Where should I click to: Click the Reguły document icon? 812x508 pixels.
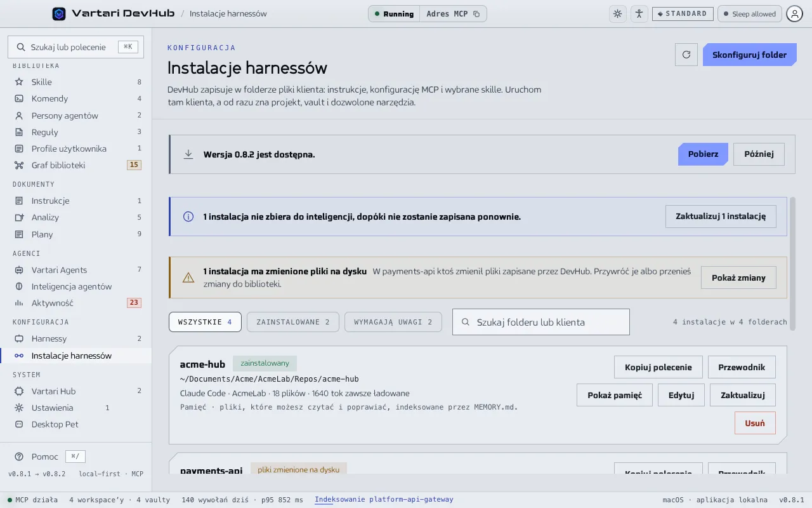click(x=19, y=132)
